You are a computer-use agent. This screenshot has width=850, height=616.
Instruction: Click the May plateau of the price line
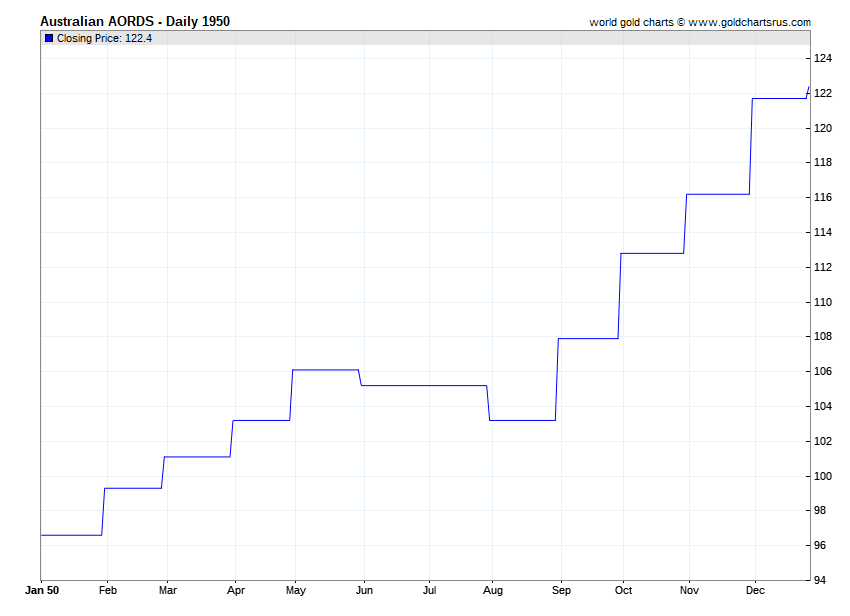pos(325,370)
